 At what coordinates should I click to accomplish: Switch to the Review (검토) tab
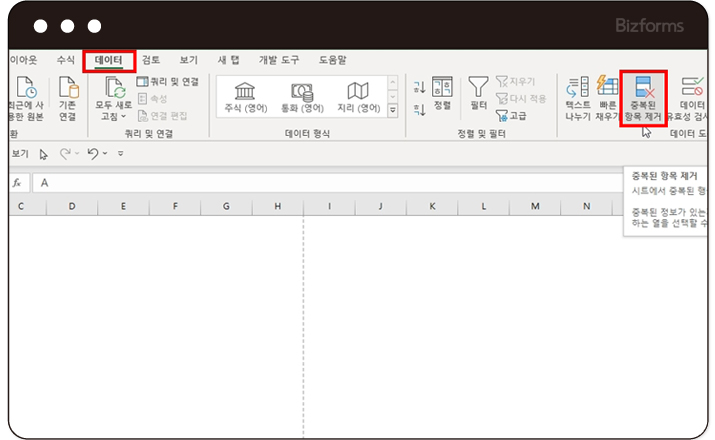151,61
